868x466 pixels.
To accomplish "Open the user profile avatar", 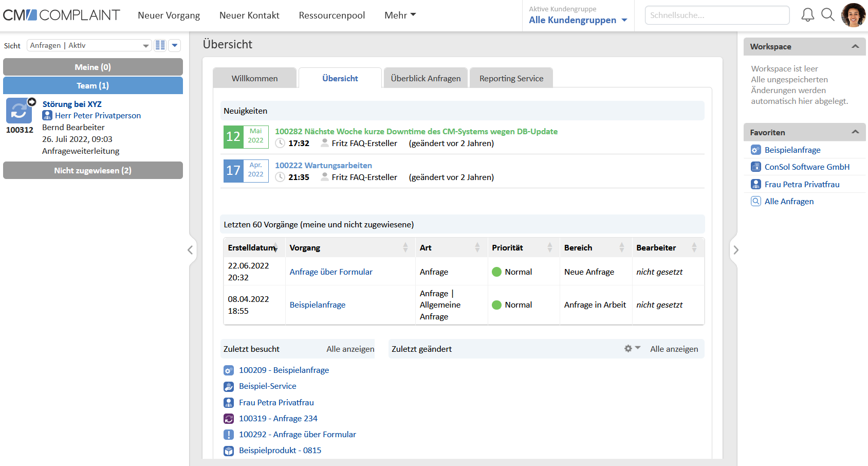I will [x=853, y=15].
